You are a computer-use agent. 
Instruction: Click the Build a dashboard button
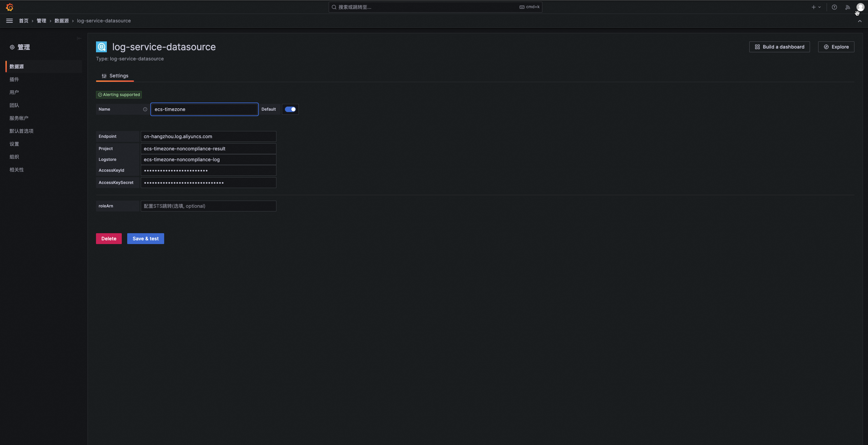click(x=779, y=47)
